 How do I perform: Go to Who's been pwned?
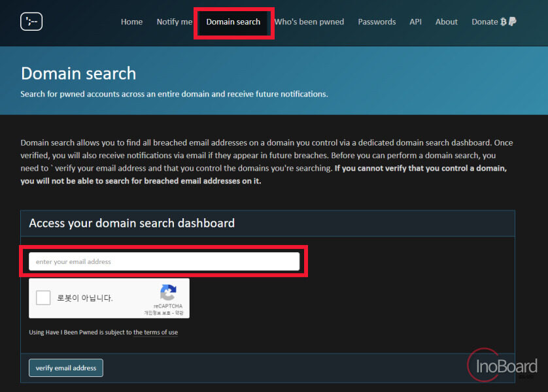click(309, 22)
